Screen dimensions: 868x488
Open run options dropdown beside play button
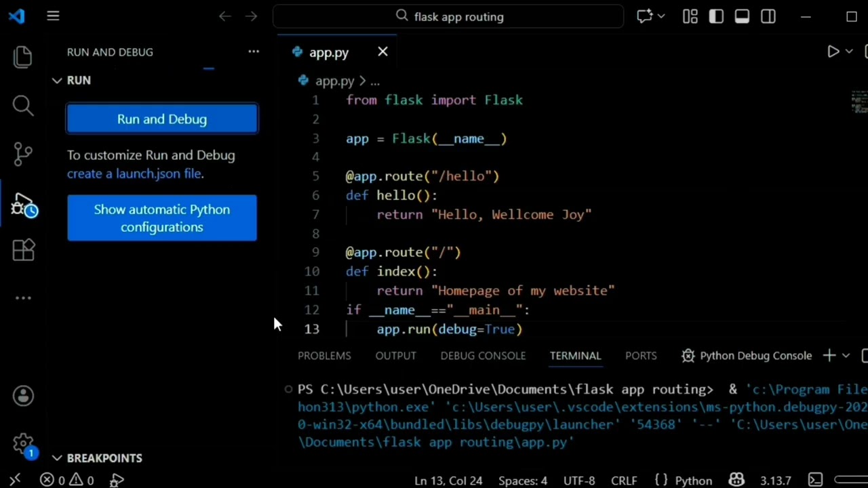pos(849,52)
